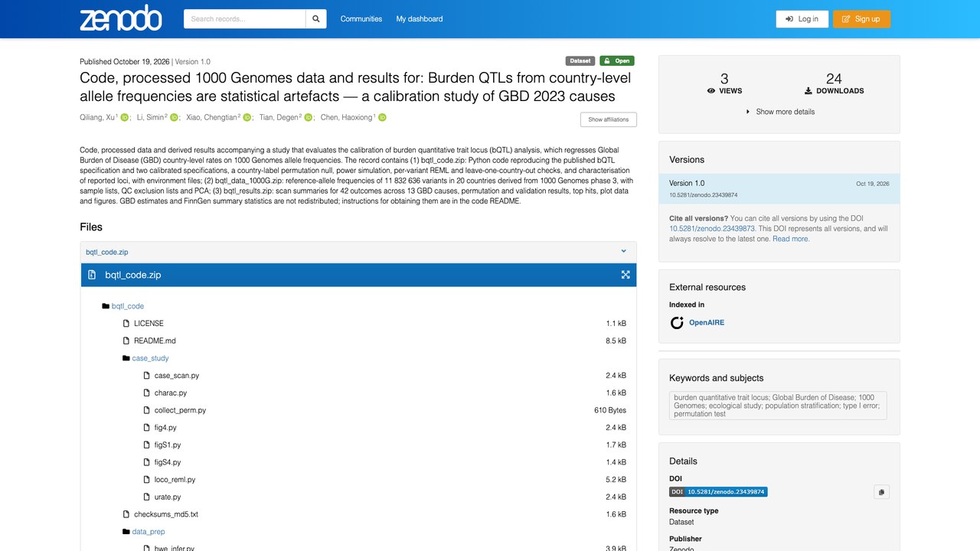Click the Log in button
This screenshot has height=551, width=980.
coord(802,19)
